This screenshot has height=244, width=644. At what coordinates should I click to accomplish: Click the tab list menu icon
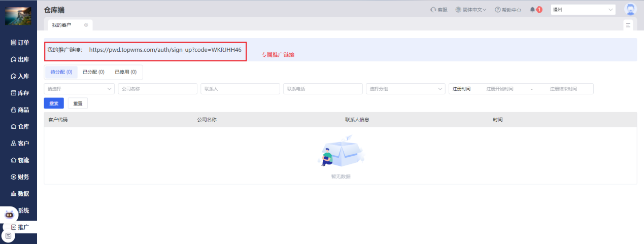tap(628, 25)
